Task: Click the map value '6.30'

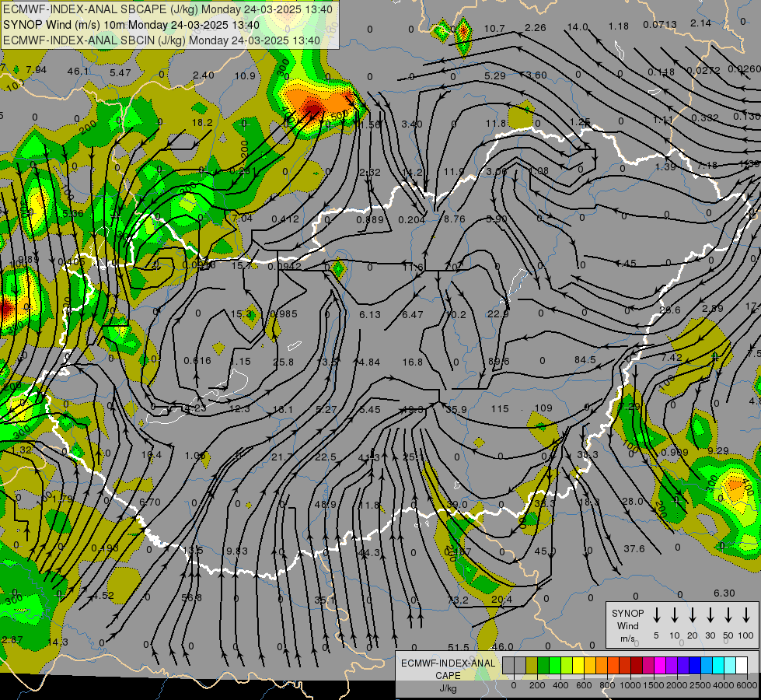Action: 724,593
